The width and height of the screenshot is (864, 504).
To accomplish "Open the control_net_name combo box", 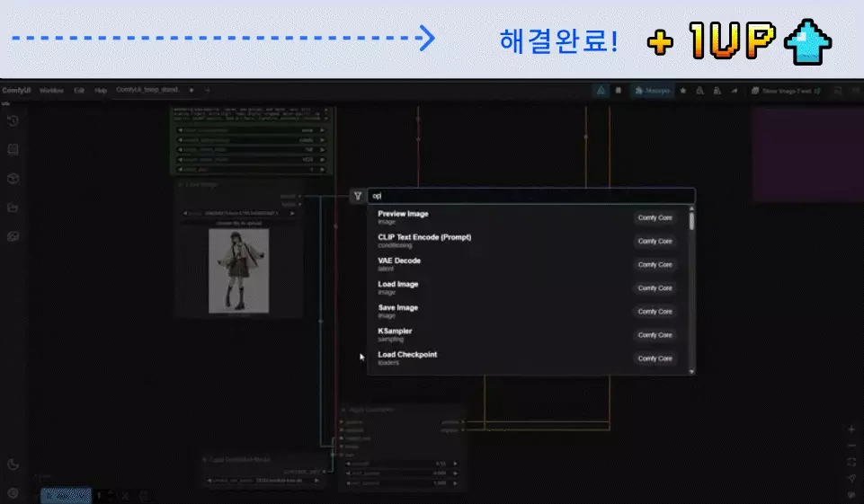I will tap(263, 481).
